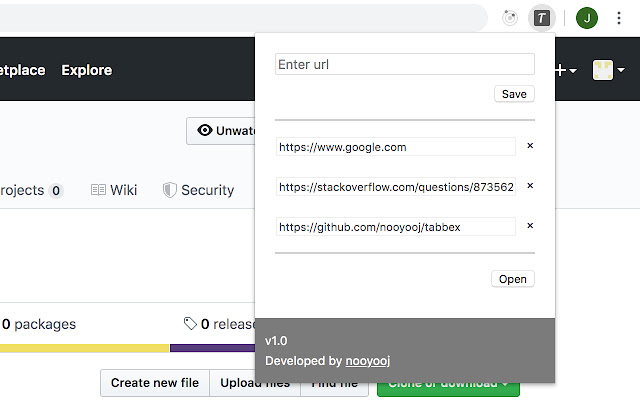Switch to the Security tab
Viewport: 640px width, 400px height.
click(x=198, y=190)
